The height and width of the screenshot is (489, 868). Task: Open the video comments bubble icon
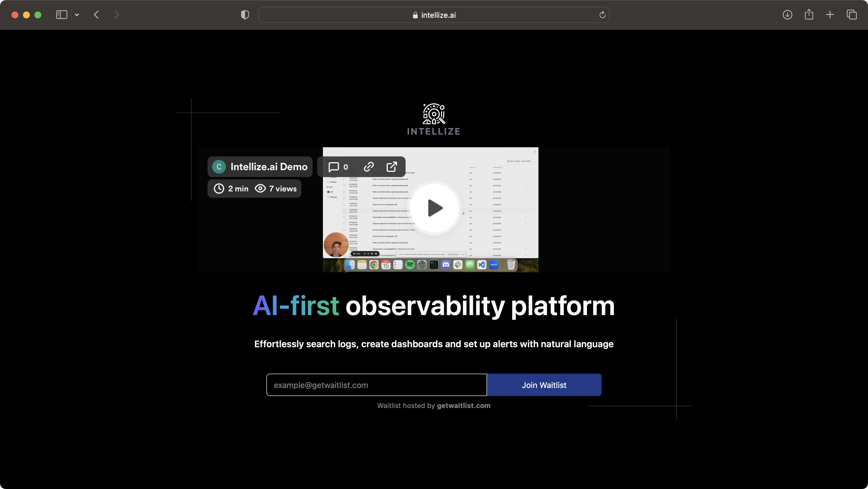334,167
